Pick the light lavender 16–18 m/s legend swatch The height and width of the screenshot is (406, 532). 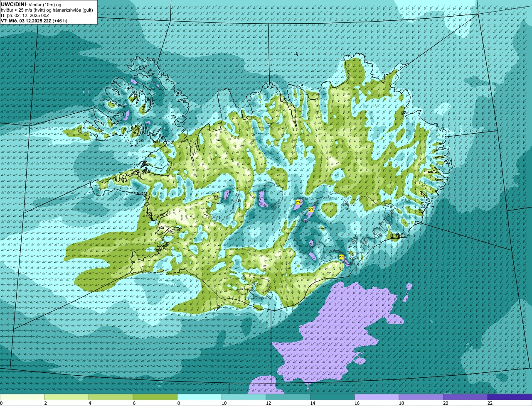pyautogui.click(x=377, y=397)
